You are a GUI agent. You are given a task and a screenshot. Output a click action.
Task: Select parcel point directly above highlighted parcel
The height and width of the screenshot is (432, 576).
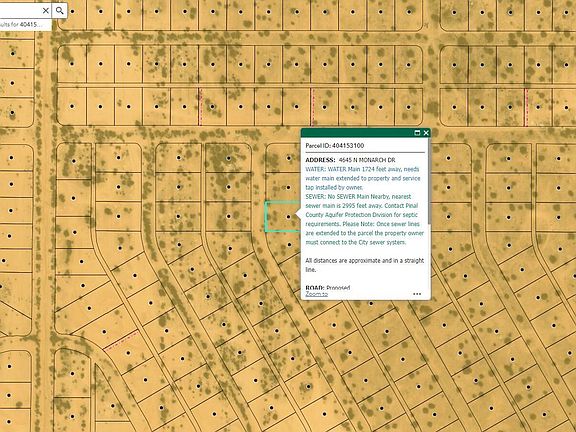tap(288, 187)
